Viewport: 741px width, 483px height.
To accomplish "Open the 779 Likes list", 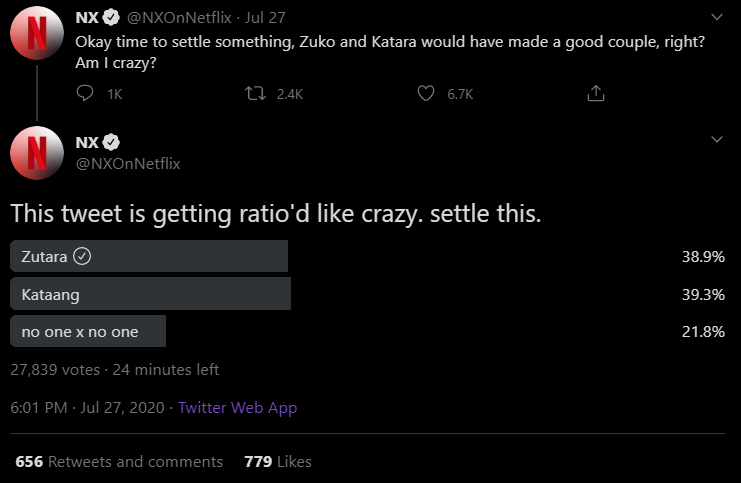I will tap(278, 461).
